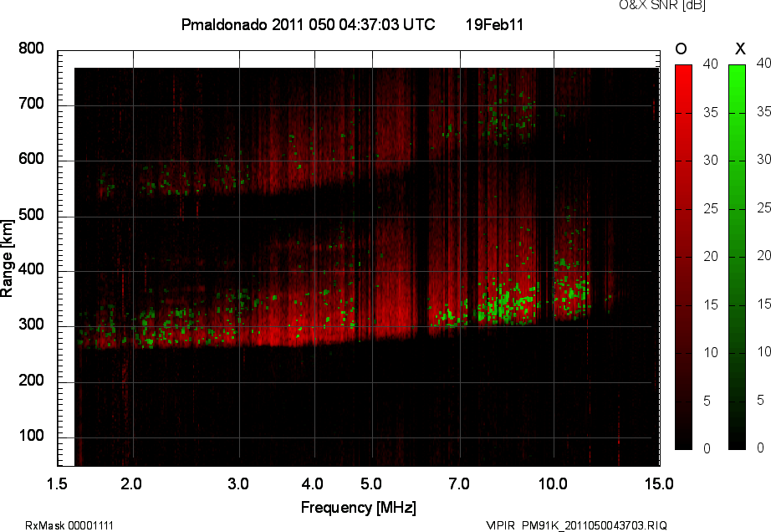Click the 'RxMask 00001111' text
The width and height of the screenshot is (771, 532).
click(69, 525)
